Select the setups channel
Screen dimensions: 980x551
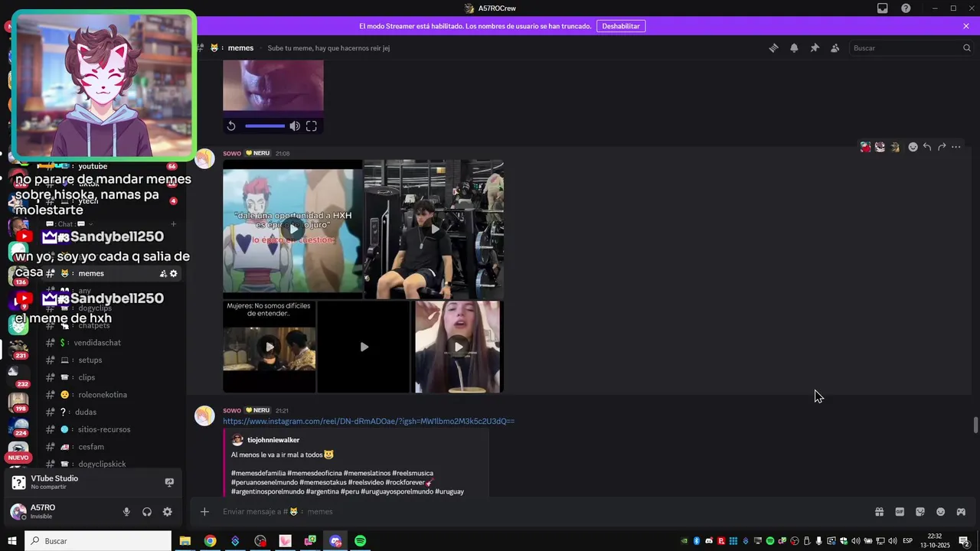111,360
